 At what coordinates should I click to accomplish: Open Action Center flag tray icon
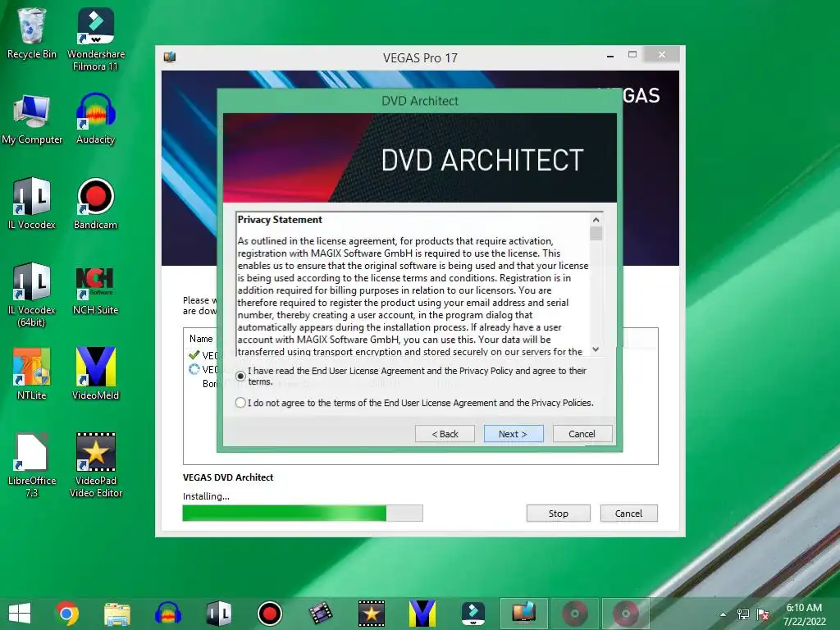click(x=764, y=614)
